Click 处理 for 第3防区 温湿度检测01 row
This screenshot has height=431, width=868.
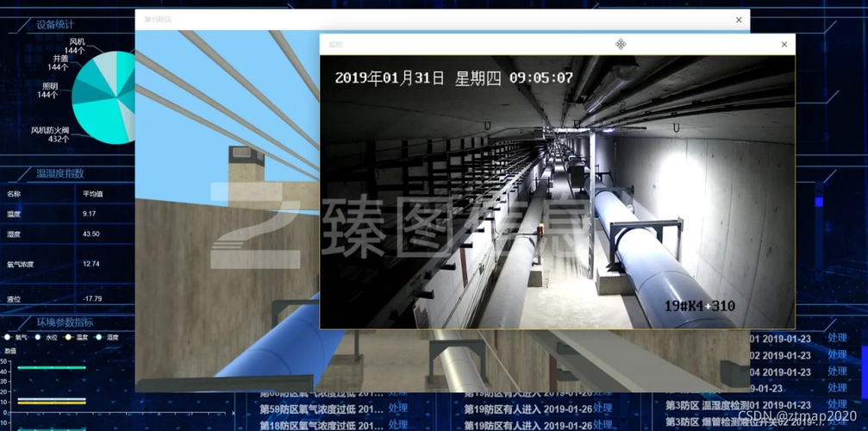pos(837,404)
